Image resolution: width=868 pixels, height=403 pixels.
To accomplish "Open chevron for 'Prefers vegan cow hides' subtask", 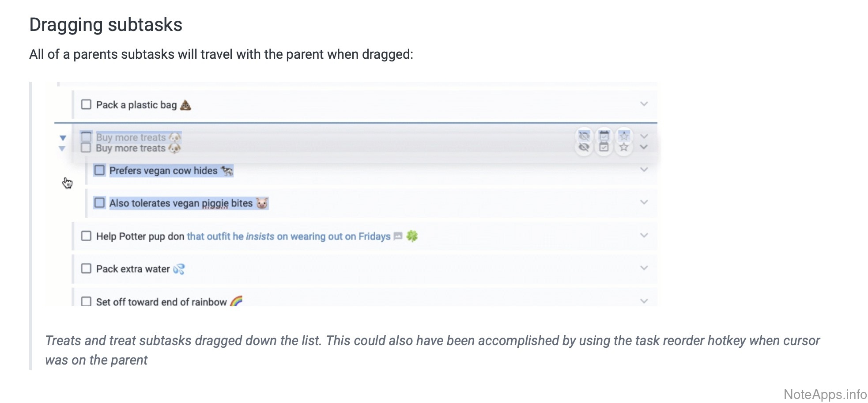I will click(x=644, y=170).
